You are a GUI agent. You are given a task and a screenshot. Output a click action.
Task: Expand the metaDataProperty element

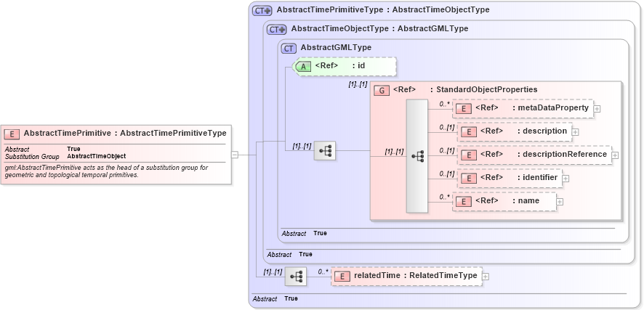pos(597,109)
